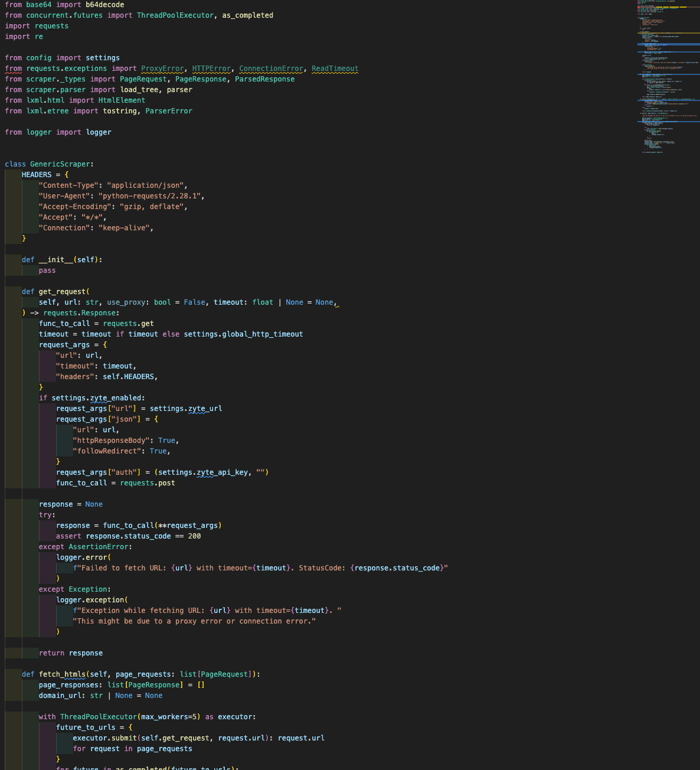Viewport: 700px width, 770px height.
Task: Click the "return response" statement
Action: tap(71, 653)
